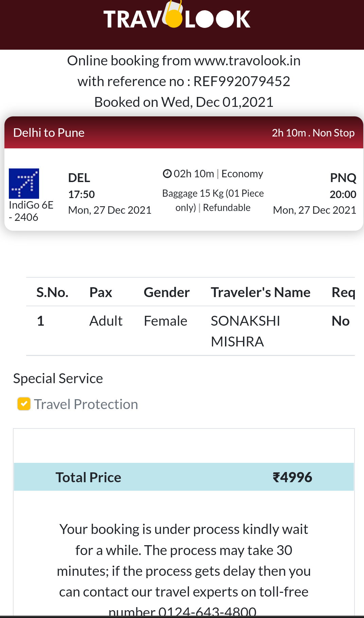Screen dimensions: 364x618
Task: Tap the 2h 10m Non Stop text
Action: tap(313, 133)
